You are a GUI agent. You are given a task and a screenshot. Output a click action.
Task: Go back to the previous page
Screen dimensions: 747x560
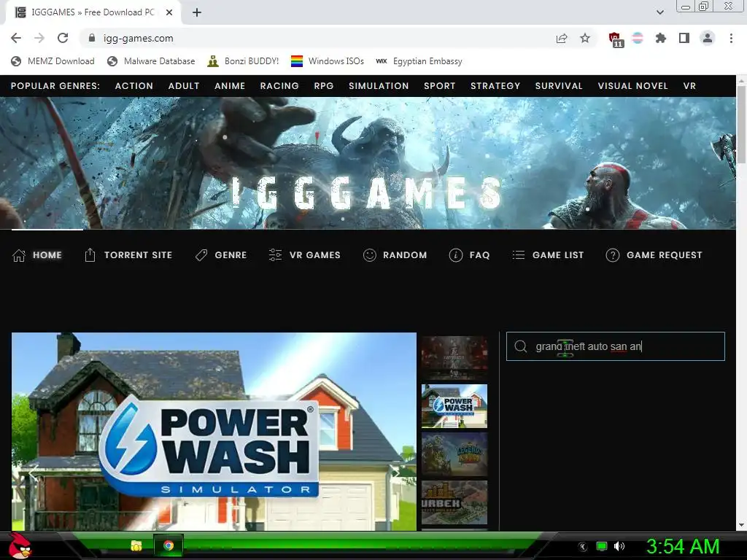[16, 38]
